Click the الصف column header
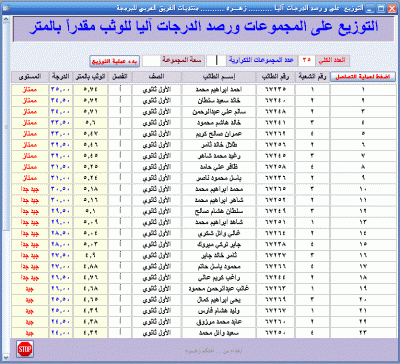Image resolution: width=400 pixels, height=364 pixels. [157, 77]
